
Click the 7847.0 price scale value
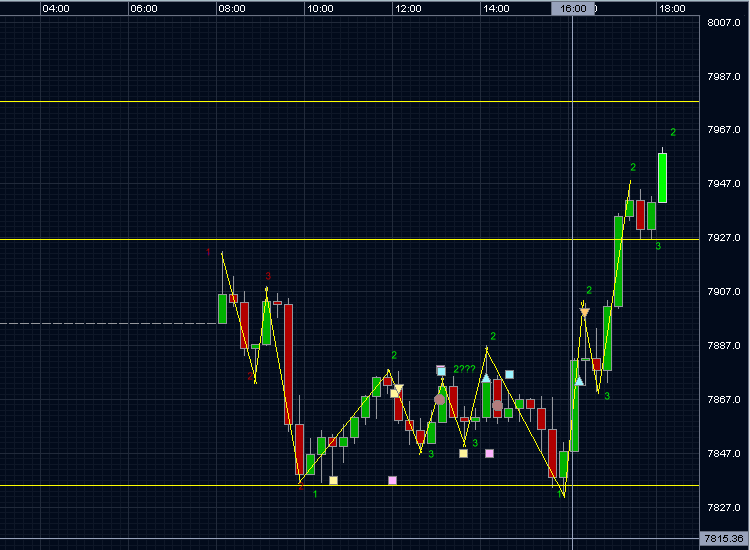point(724,453)
